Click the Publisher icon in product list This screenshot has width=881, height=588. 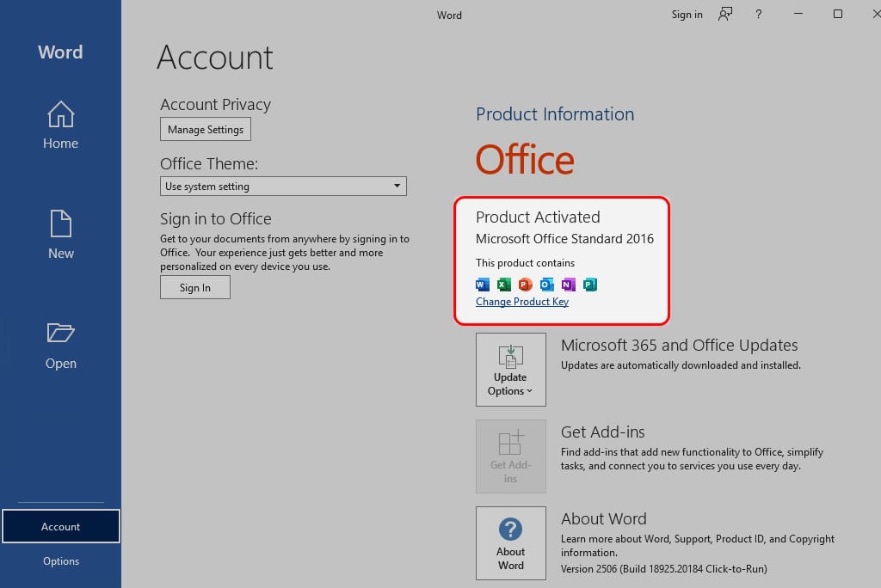point(589,285)
